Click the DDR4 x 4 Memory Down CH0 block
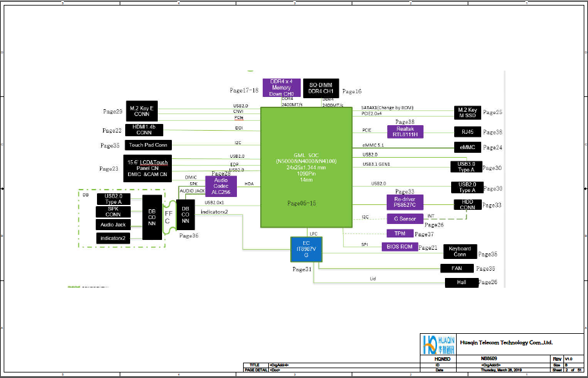Image resolution: width=588 pixels, height=378 pixels. pyautogui.click(x=281, y=88)
